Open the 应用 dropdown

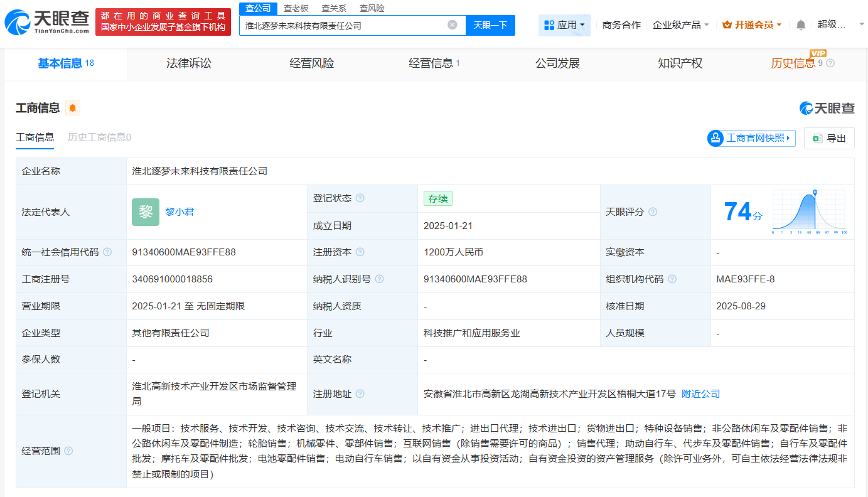(x=564, y=25)
